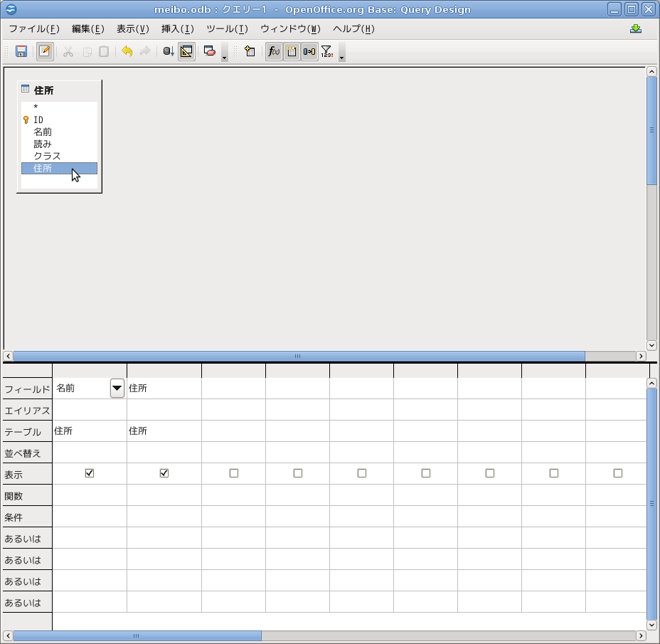660x644 pixels.
Task: Click the Run Query icon
Action: coord(169,51)
